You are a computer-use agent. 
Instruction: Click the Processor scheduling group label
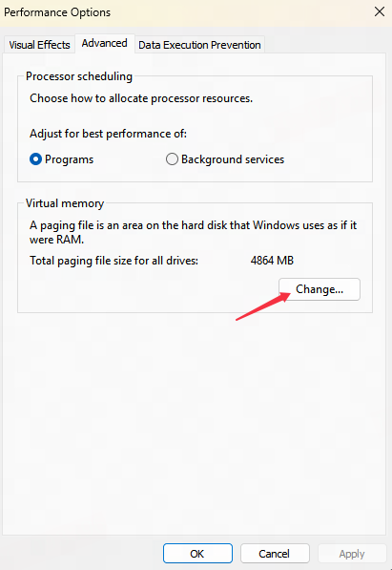[x=79, y=76]
